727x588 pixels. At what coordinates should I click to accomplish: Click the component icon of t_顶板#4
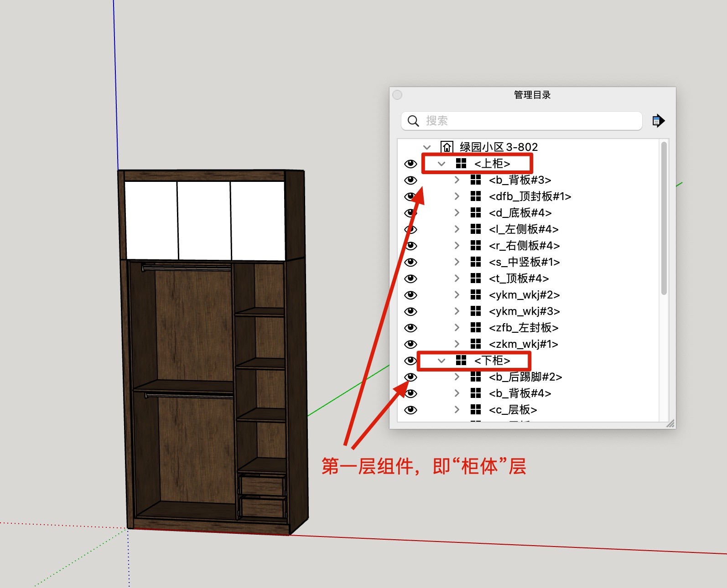[x=476, y=278]
